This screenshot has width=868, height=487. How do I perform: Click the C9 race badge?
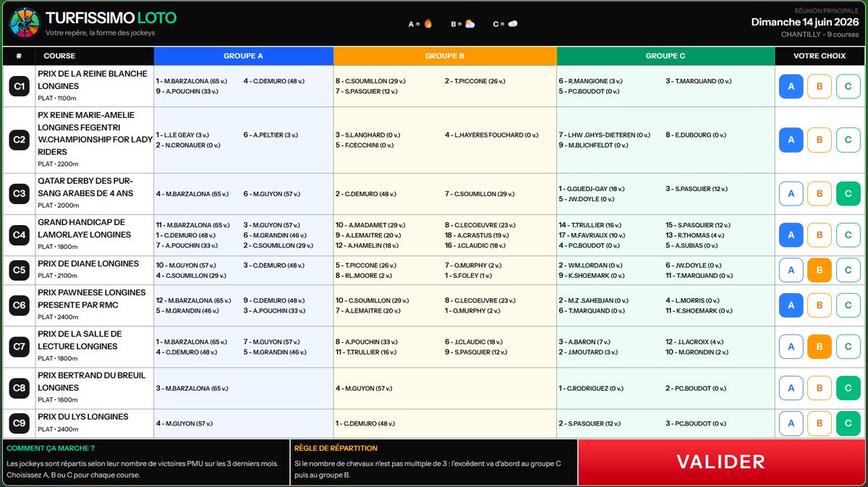tap(20, 423)
